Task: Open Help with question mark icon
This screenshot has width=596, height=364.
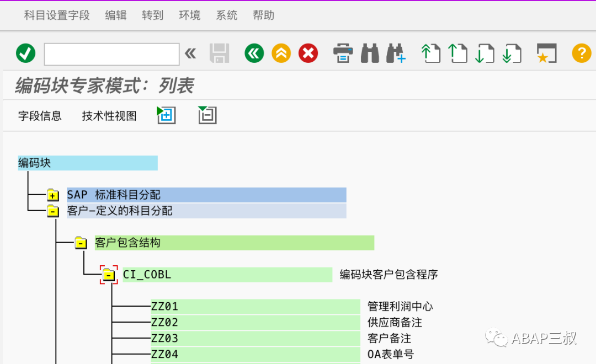Action: tap(582, 53)
